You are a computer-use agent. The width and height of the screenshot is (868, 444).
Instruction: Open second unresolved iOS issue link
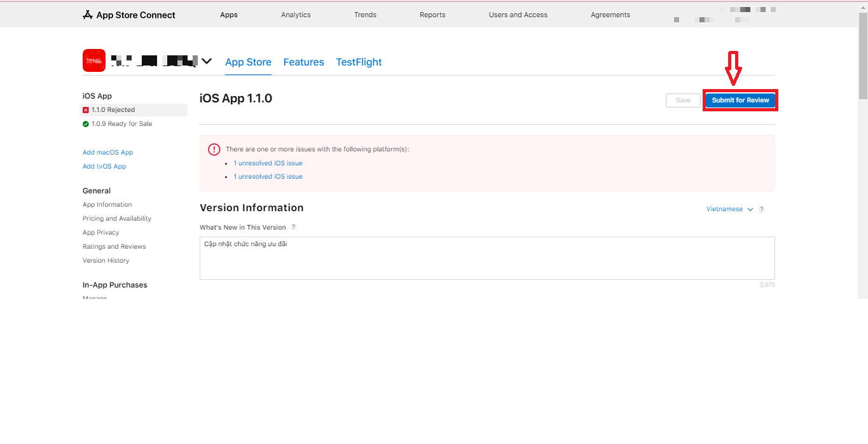coord(268,177)
